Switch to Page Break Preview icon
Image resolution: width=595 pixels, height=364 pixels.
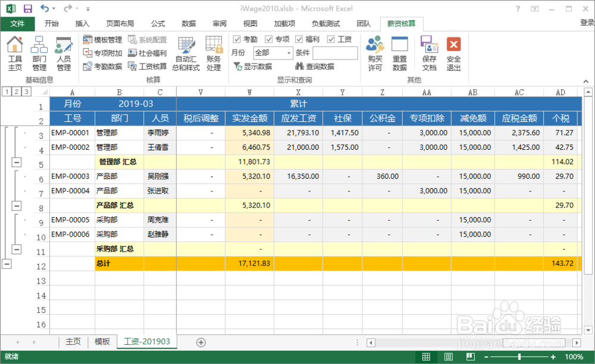471,357
